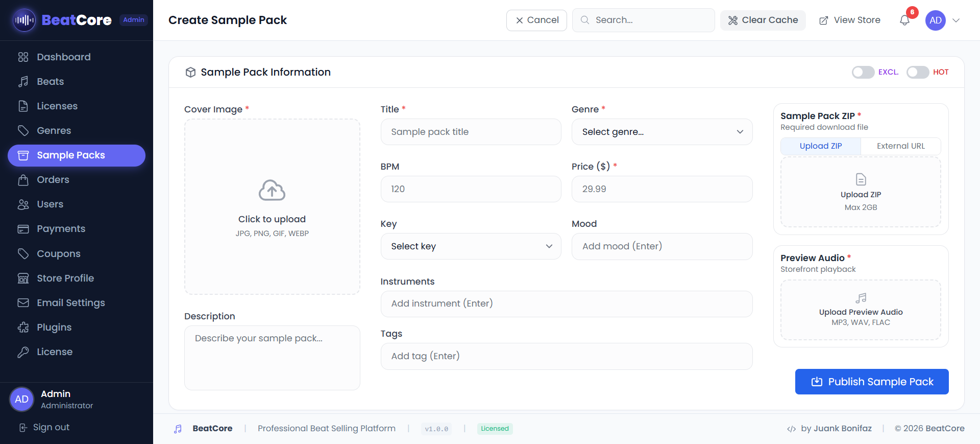Click the Sign out door icon

[x=23, y=427]
